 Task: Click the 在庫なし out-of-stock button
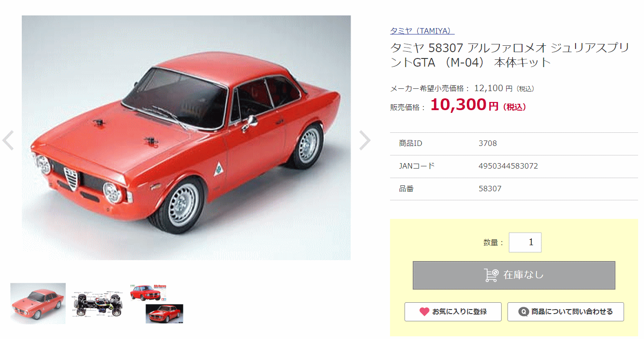514,275
